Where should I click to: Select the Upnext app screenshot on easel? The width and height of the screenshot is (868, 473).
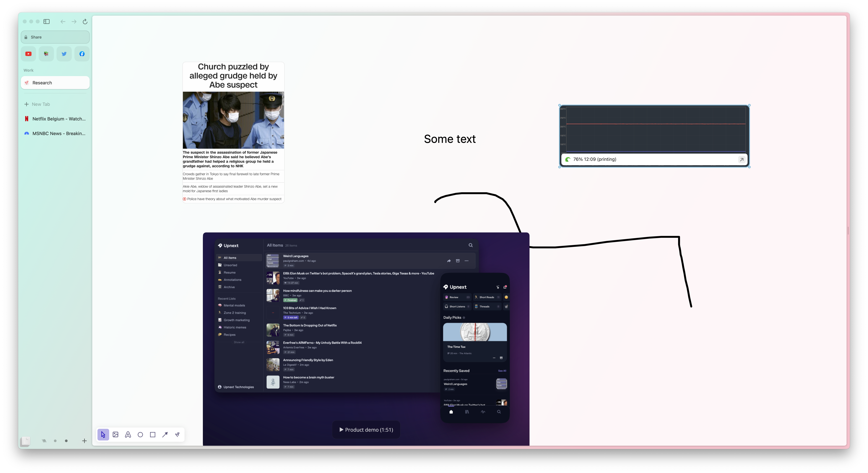pos(366,339)
